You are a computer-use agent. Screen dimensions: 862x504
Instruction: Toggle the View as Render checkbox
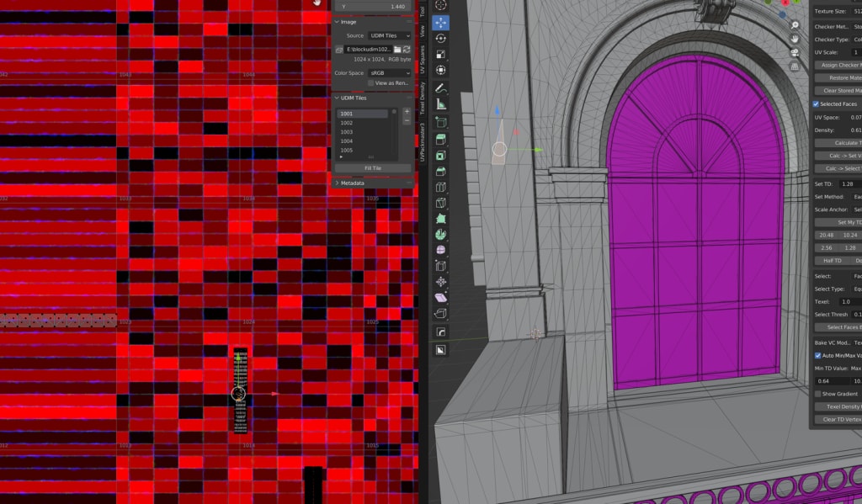point(371,83)
